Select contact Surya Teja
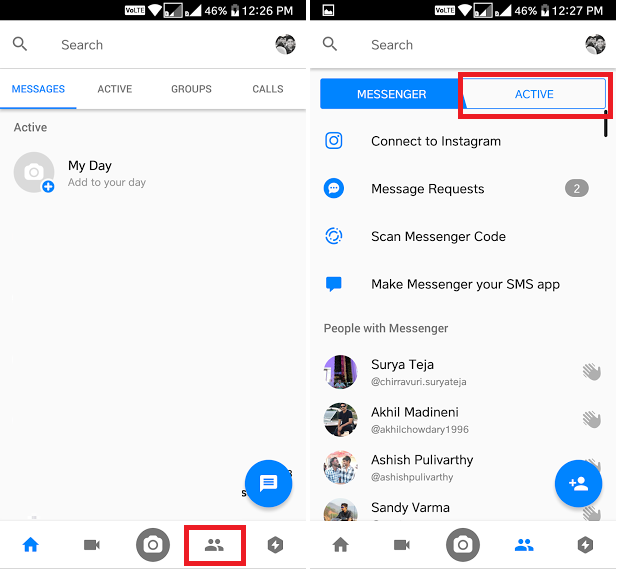The width and height of the screenshot is (617, 569). coord(463,372)
